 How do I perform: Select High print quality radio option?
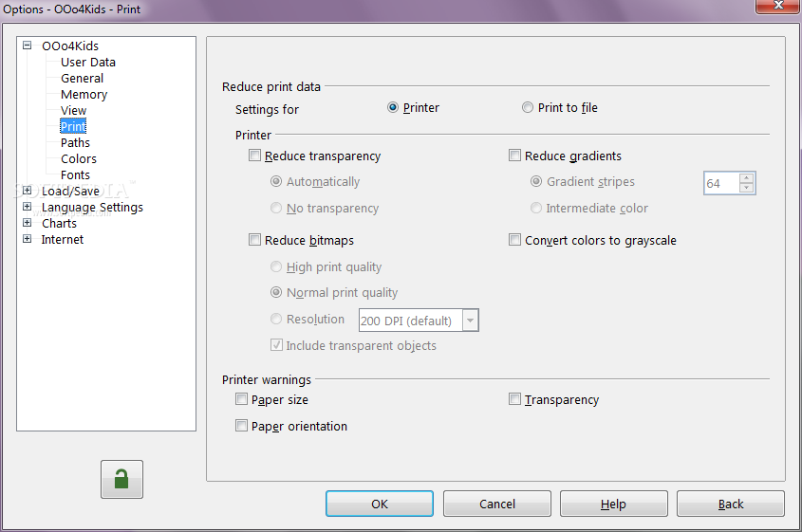pos(276,266)
